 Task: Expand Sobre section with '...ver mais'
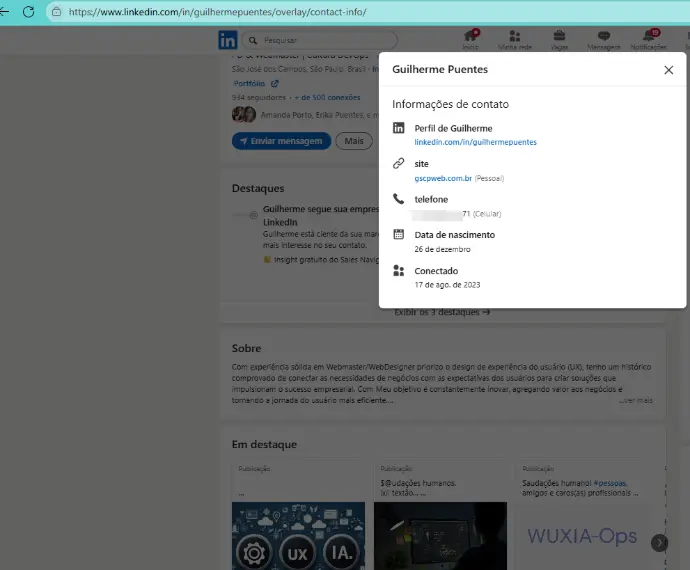point(635,401)
